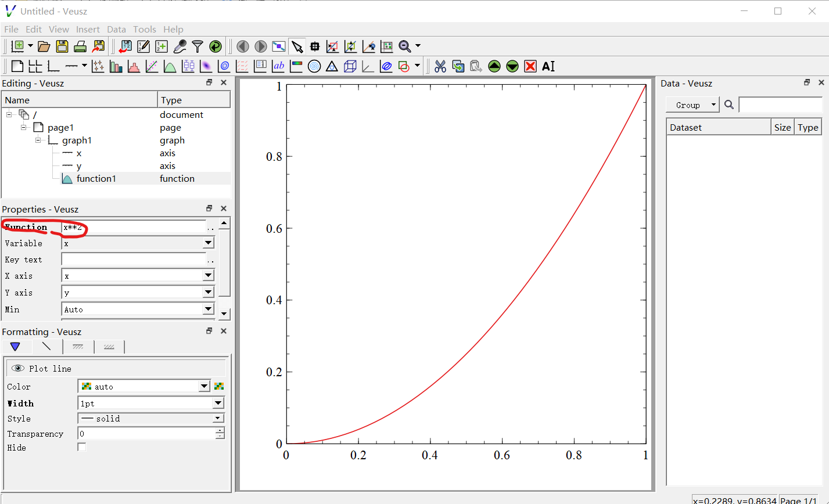This screenshot has height=504, width=829.
Task: Float the Data panel
Action: coord(807,82)
